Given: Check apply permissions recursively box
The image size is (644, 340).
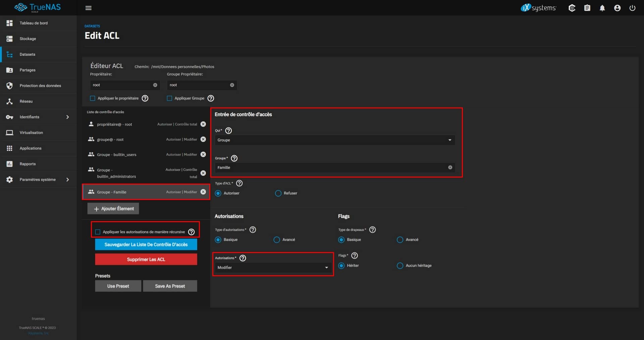Looking at the screenshot, I should pyautogui.click(x=98, y=232).
